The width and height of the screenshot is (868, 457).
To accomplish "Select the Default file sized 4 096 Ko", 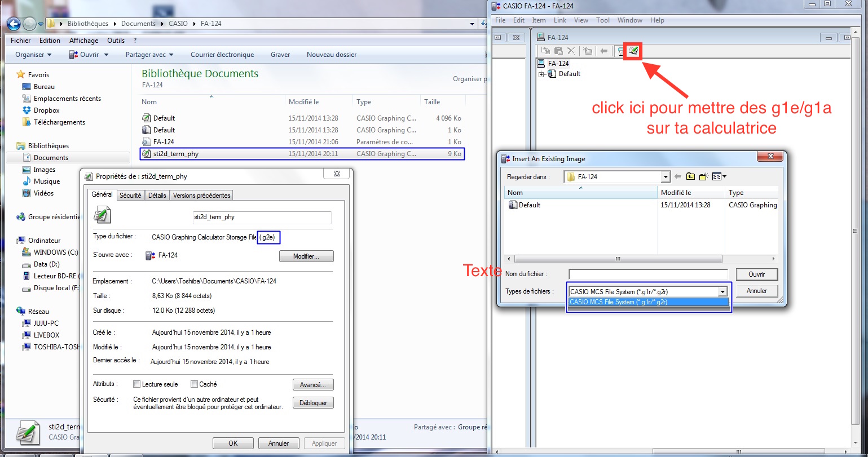I will coord(302,118).
